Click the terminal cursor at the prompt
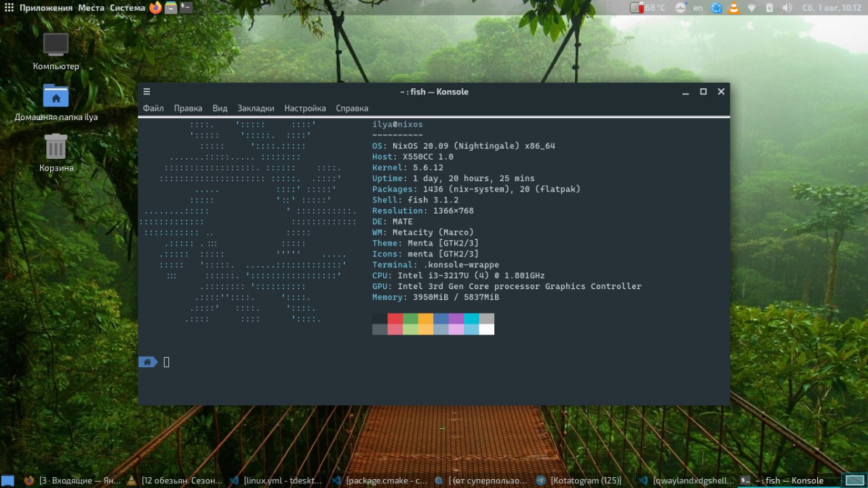The image size is (868, 488). coord(166,362)
